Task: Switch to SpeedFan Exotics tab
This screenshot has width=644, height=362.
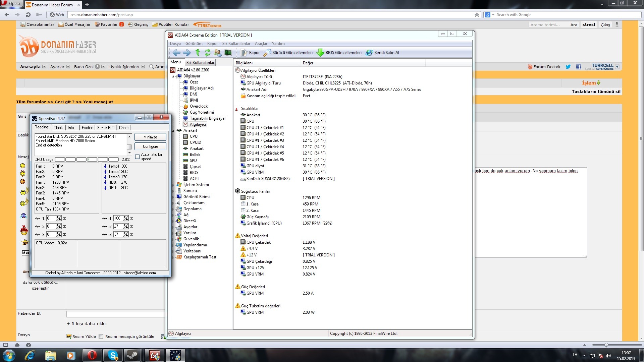Action: (x=88, y=128)
